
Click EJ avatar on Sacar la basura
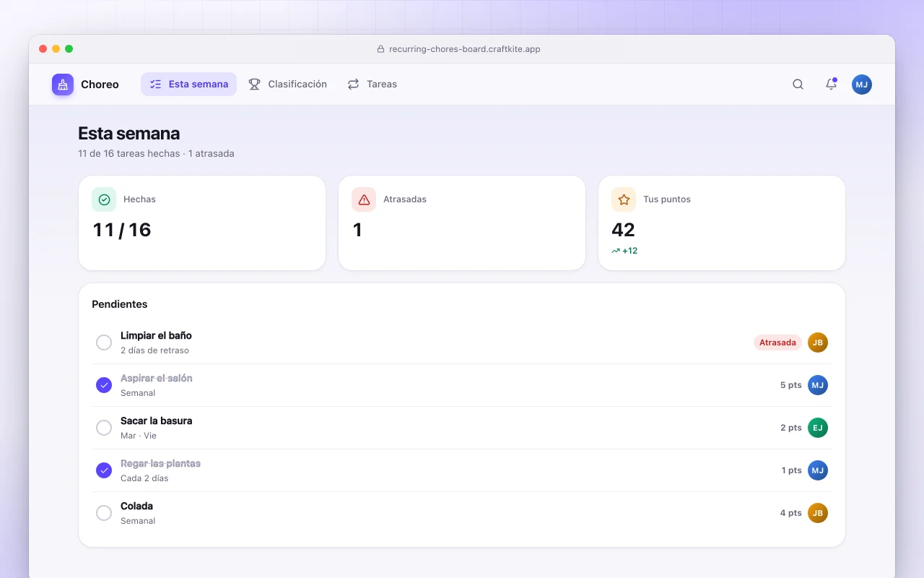tap(817, 428)
